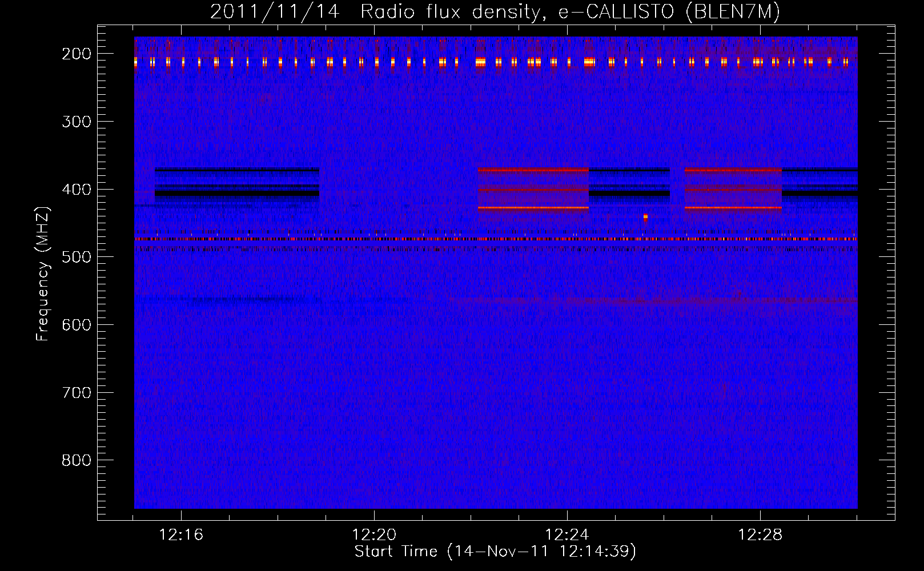Viewport: 924px width, 571px height.
Task: Click the 12:24 time tick label
Action: [x=567, y=535]
